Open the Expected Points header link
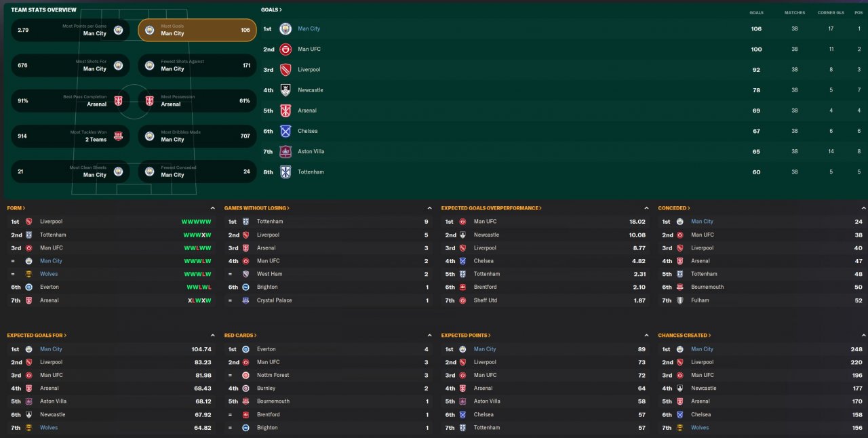 point(466,336)
